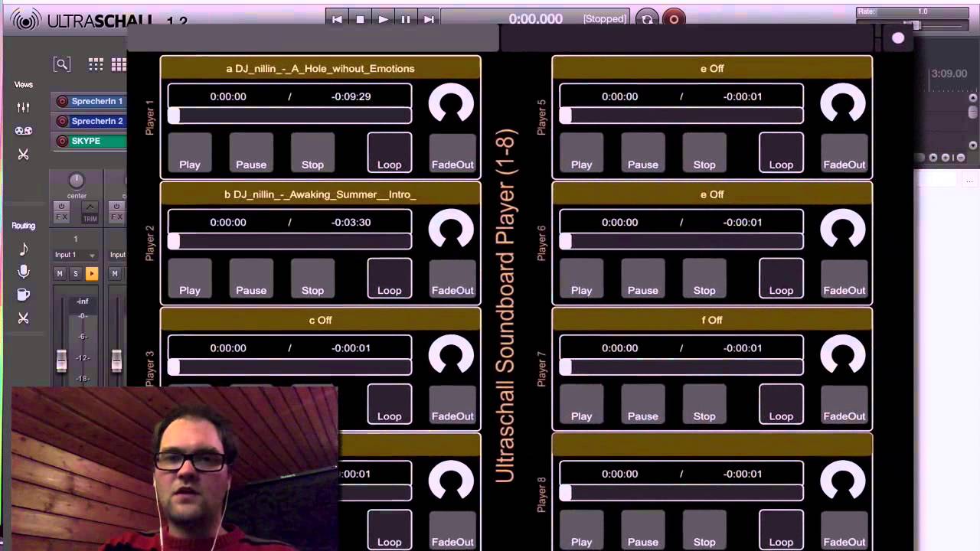The image size is (980, 551).
Task: Toggle the transport repeat button
Action: pos(647,19)
